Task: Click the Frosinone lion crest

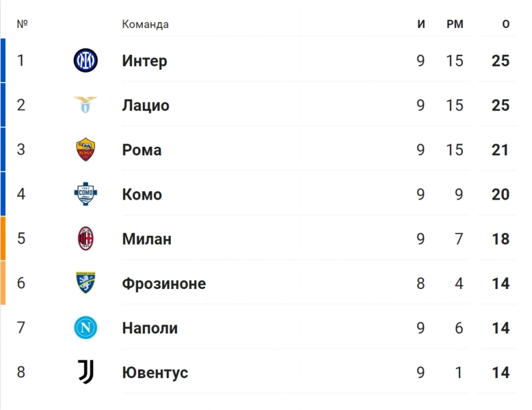Action: click(x=85, y=282)
